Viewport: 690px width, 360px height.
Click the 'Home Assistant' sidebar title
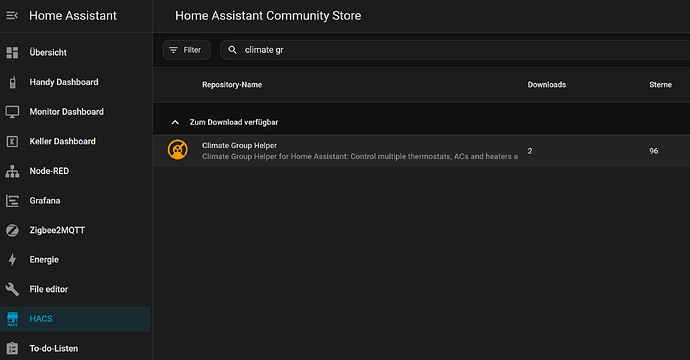tap(73, 16)
